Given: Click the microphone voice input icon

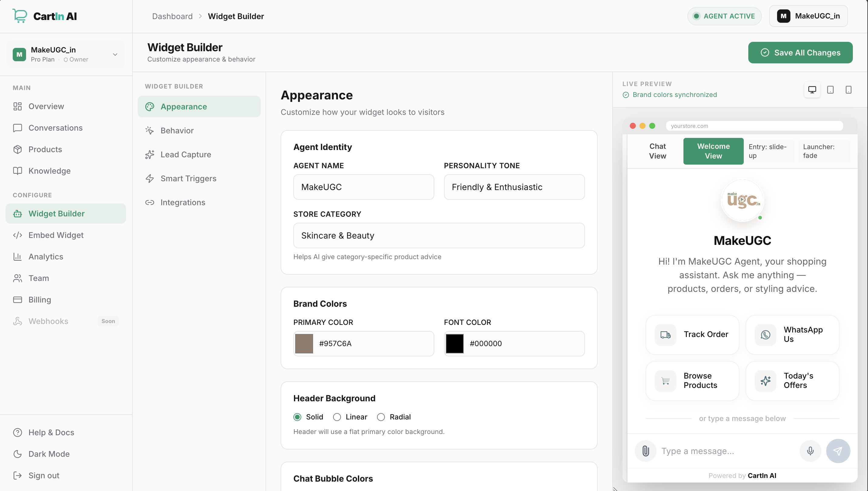Looking at the screenshot, I should tap(810, 451).
